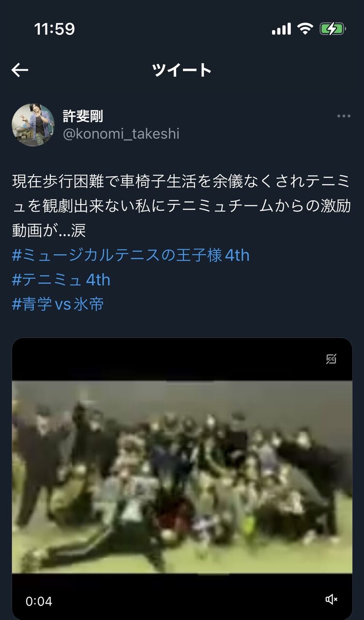Tap the black bar below the video frame

coord(182,596)
